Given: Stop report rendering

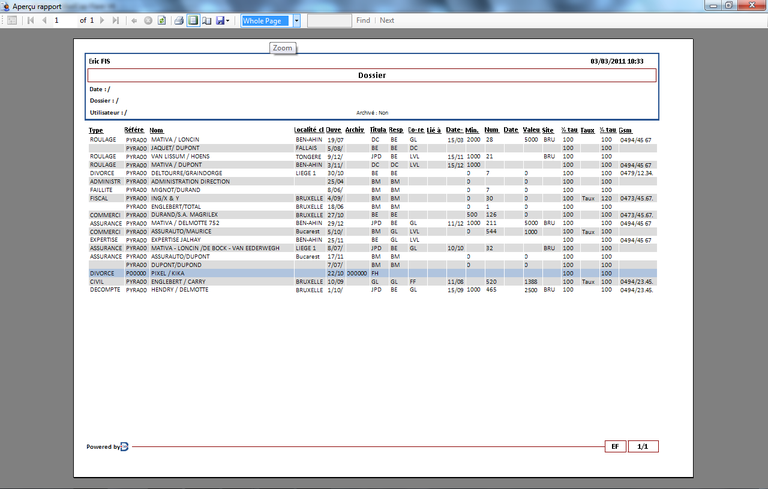Looking at the screenshot, I should (148, 20).
